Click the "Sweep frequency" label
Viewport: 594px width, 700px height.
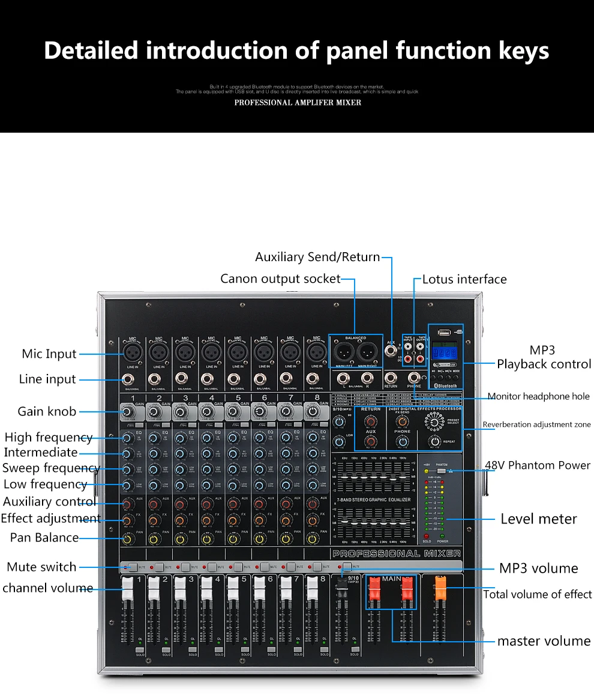click(52, 468)
